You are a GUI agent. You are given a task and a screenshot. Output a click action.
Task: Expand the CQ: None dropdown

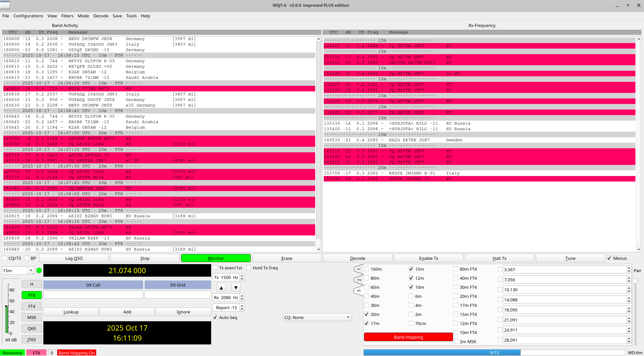coord(317,317)
